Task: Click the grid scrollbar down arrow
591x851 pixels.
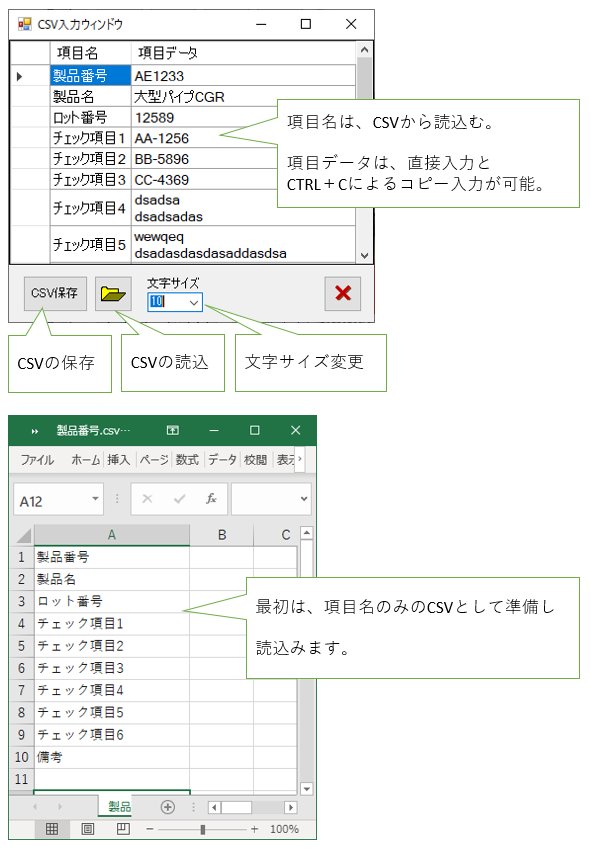Action: pos(364,255)
